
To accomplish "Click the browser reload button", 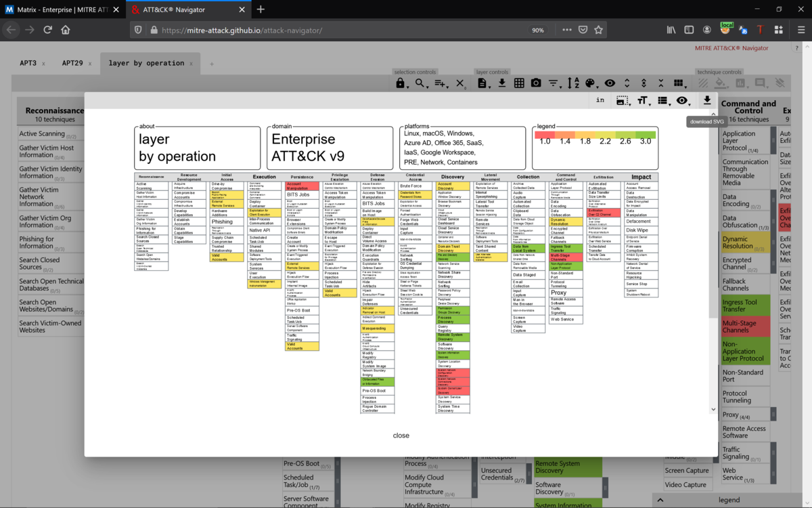I will pos(47,30).
